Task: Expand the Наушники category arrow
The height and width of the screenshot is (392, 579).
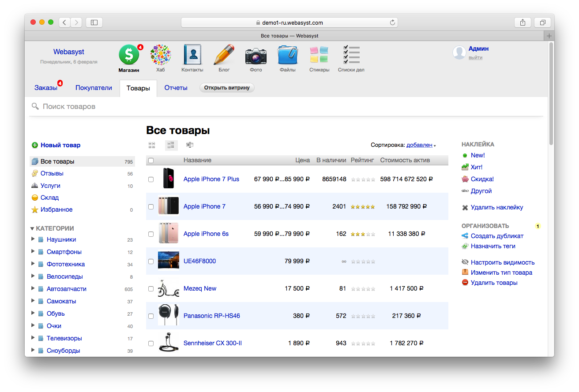Action: pyautogui.click(x=33, y=239)
